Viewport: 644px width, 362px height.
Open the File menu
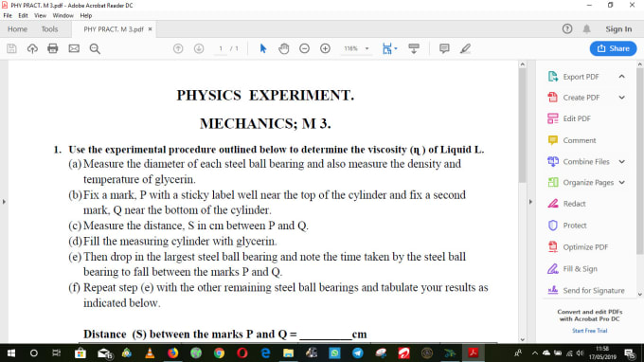pyautogui.click(x=8, y=15)
